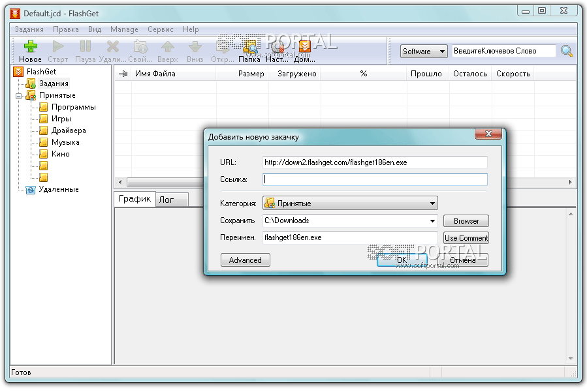
Task: Click the Отмена cancel button
Action: tap(463, 260)
